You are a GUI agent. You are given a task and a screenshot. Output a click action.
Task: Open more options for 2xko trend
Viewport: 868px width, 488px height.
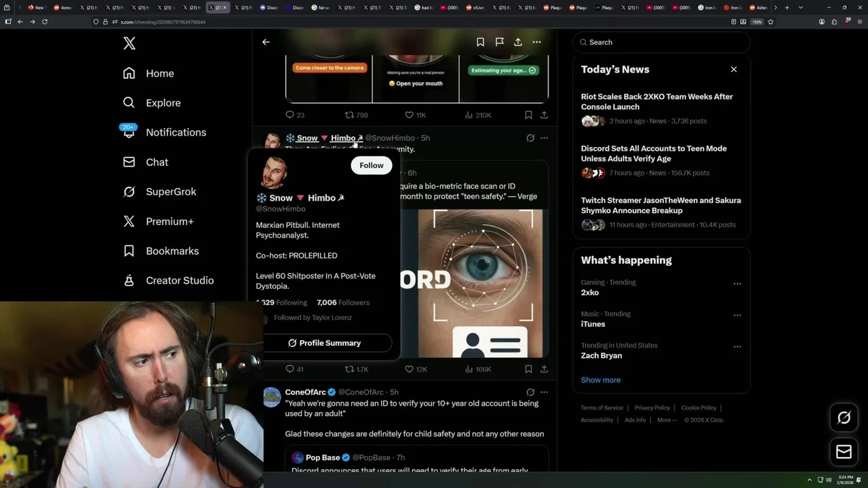point(737,284)
